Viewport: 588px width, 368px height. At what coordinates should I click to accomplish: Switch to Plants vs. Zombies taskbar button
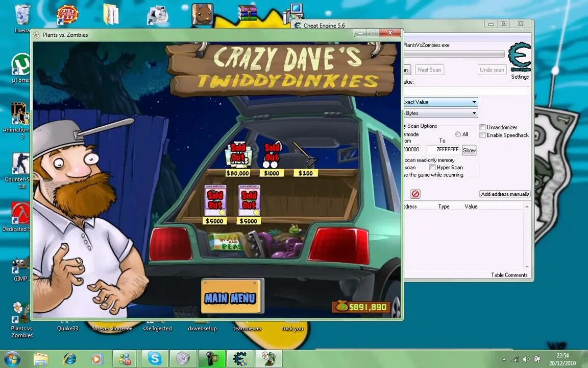coord(268,359)
